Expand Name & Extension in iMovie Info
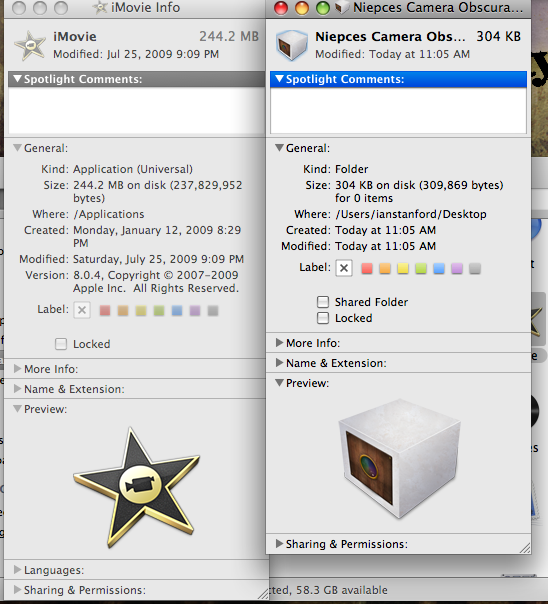The width and height of the screenshot is (548, 604). tap(17, 389)
